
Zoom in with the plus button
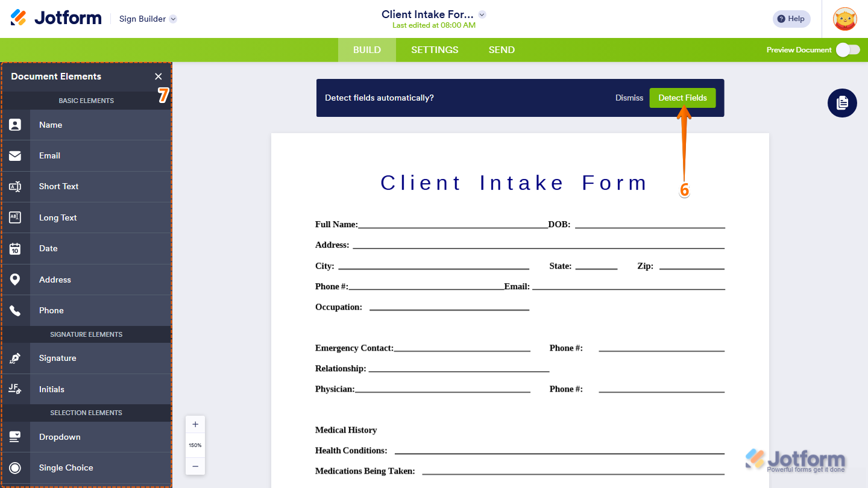195,424
